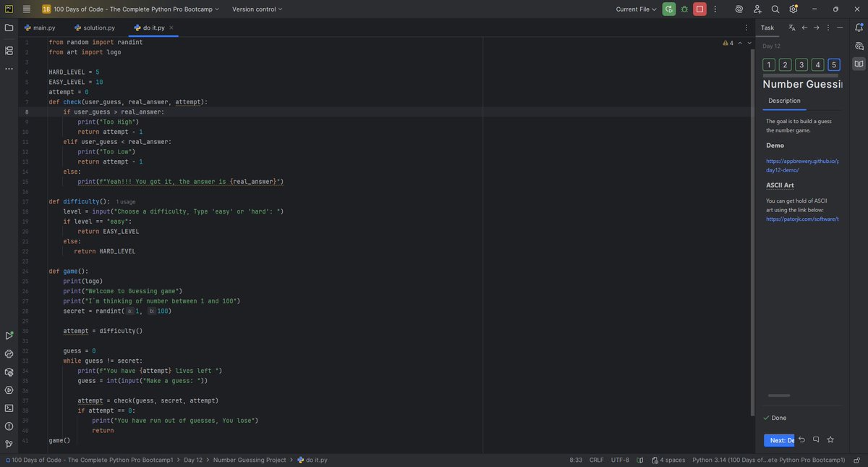Viewport: 868px width, 467px height.
Task: Open the IDE Settings gear icon
Action: click(793, 9)
